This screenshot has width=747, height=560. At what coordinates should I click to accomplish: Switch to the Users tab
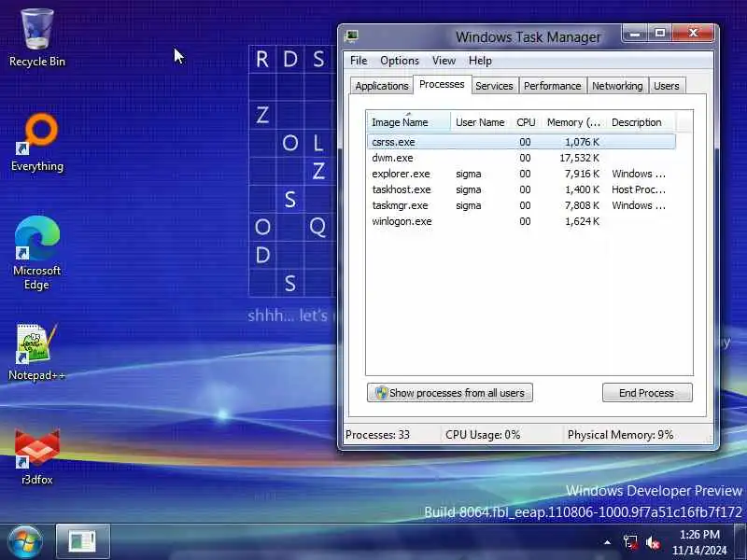pos(666,86)
